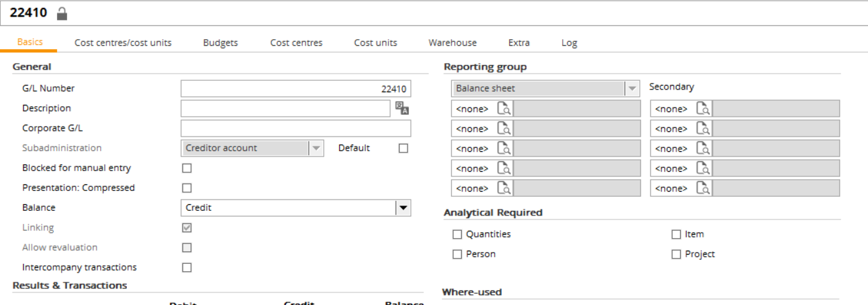The width and height of the screenshot is (868, 305).
Task: Go to Cost centres/cost units tab
Action: [x=123, y=42]
